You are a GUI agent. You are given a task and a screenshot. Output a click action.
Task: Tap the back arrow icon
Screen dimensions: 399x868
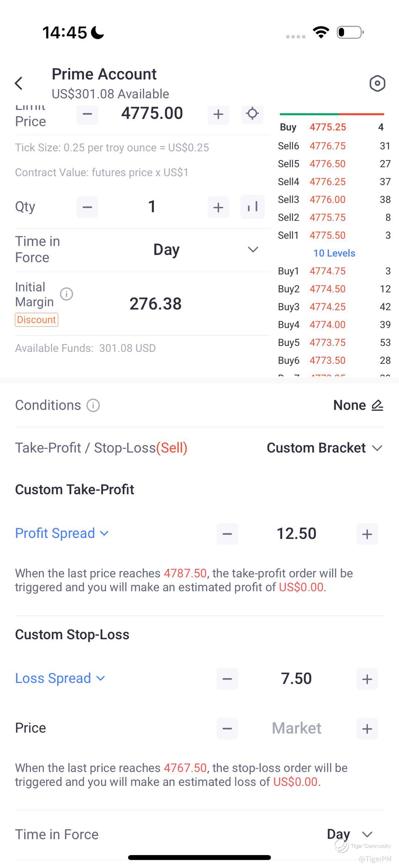19,83
